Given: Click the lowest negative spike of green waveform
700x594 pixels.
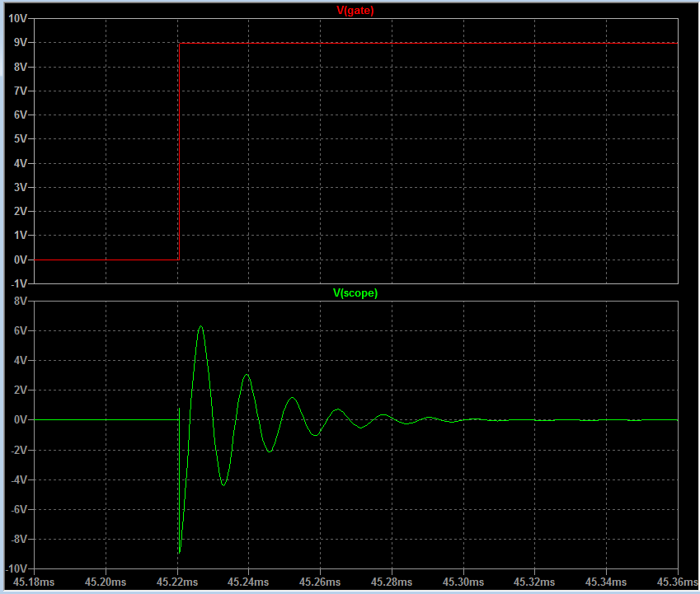Looking at the screenshot, I should click(179, 552).
